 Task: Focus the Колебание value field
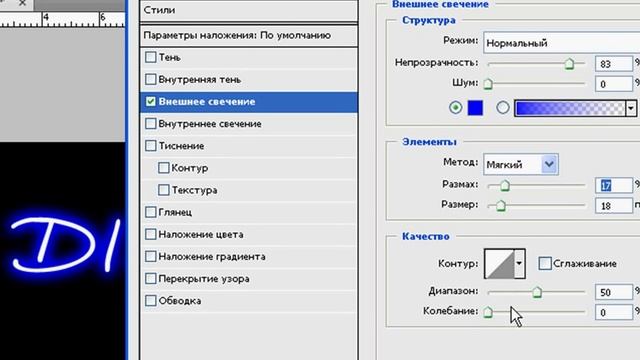pyautogui.click(x=614, y=312)
